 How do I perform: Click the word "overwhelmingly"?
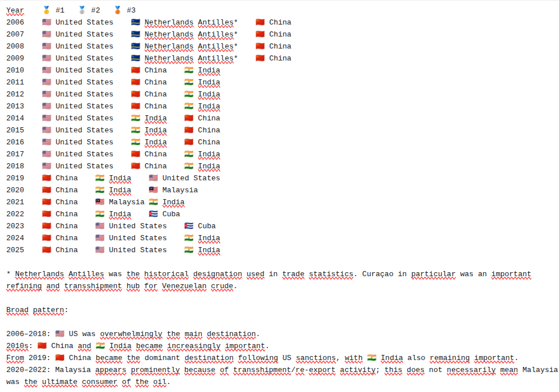click(x=131, y=334)
